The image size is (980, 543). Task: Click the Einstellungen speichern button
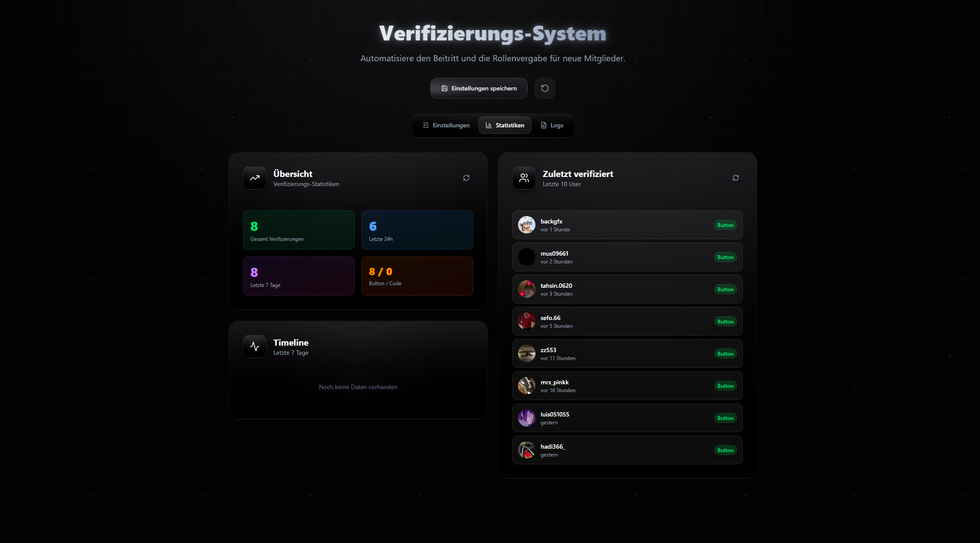pyautogui.click(x=478, y=88)
